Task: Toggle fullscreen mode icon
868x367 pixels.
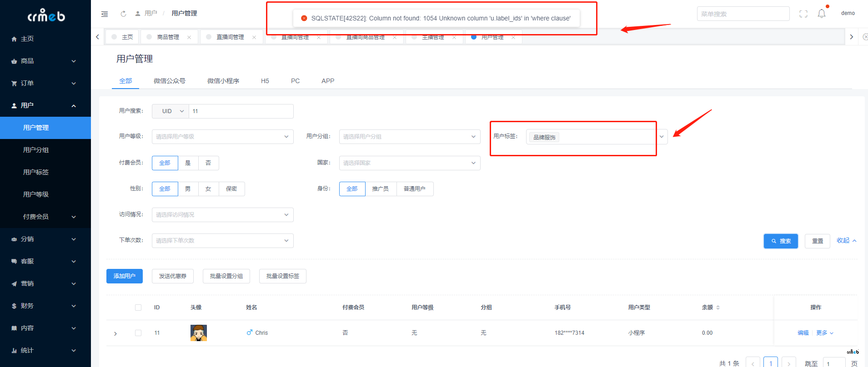Action: point(803,14)
